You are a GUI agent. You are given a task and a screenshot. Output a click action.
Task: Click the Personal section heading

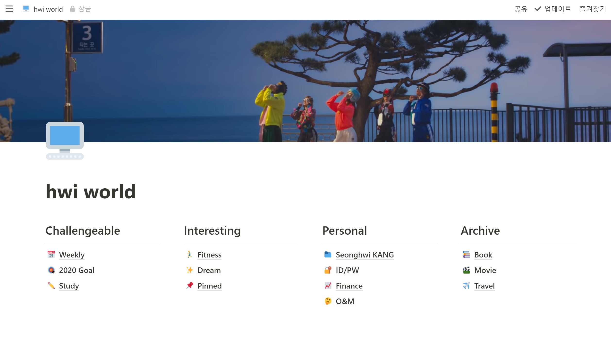(x=345, y=230)
